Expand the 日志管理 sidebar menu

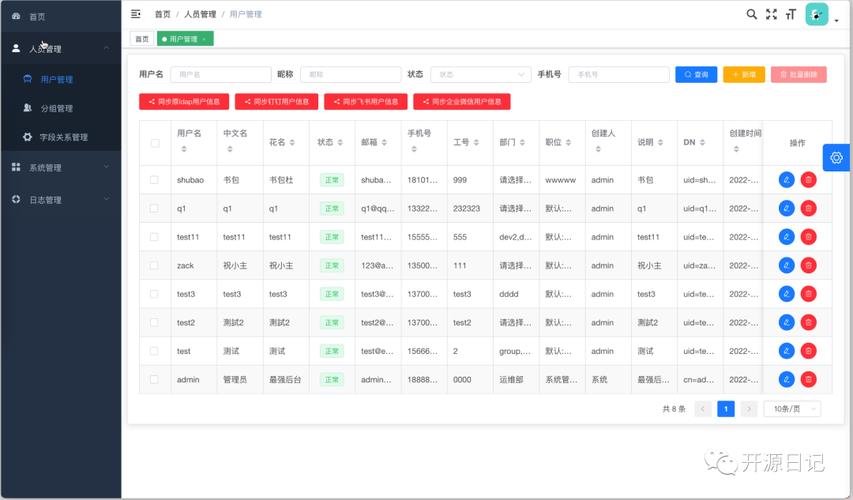61,200
